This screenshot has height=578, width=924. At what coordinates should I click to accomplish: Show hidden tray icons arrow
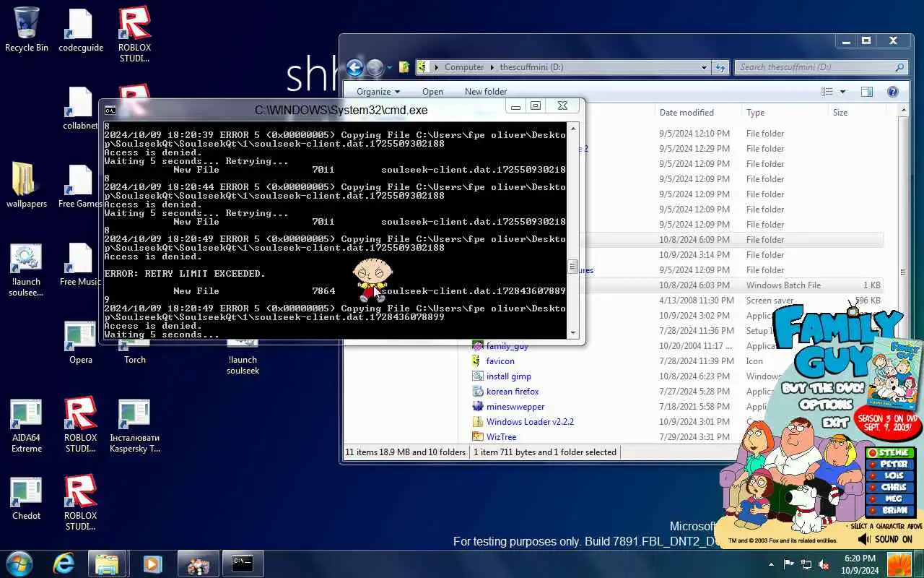(x=771, y=564)
